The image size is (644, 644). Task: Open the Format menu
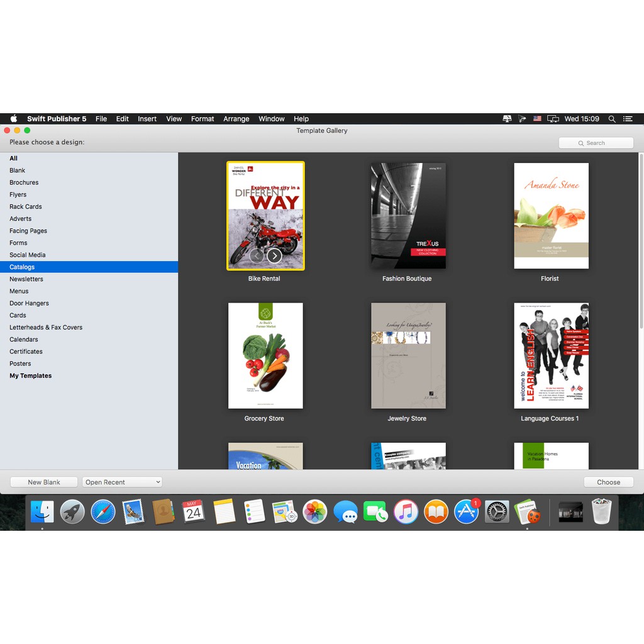pos(203,119)
